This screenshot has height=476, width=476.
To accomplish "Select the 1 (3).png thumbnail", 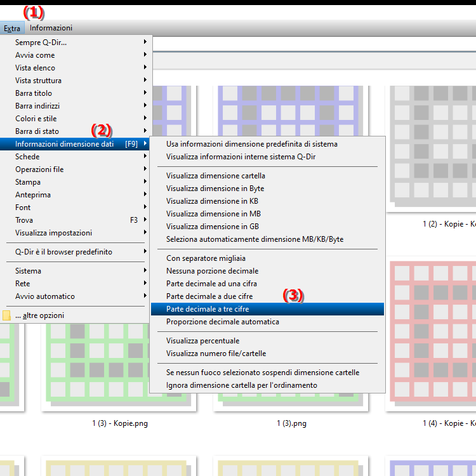I will pos(291,402).
